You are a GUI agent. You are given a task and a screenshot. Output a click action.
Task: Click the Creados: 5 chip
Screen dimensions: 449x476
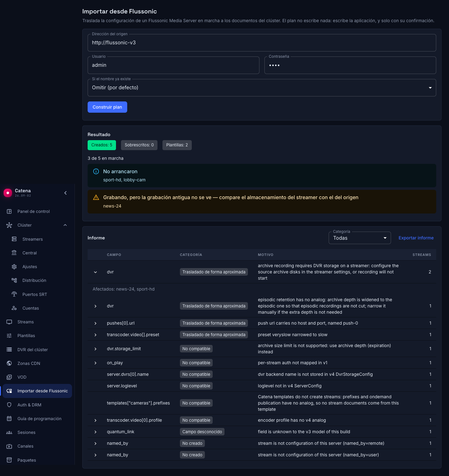(x=102, y=145)
